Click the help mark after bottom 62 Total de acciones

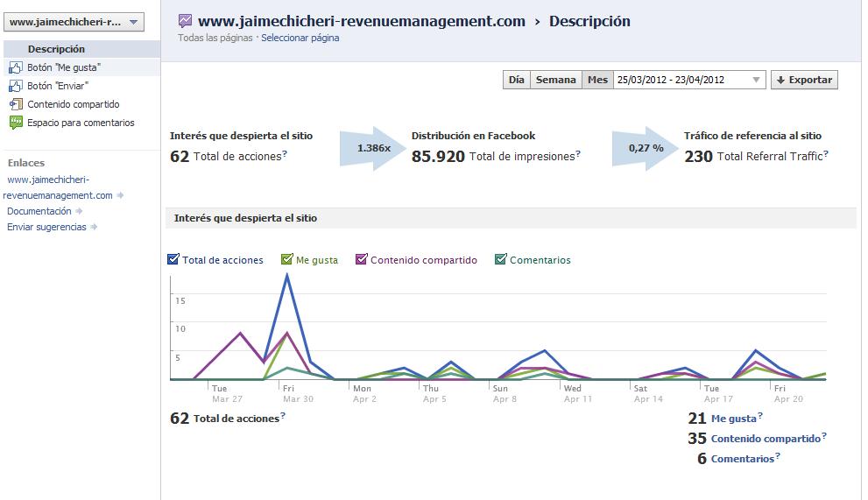point(282,415)
